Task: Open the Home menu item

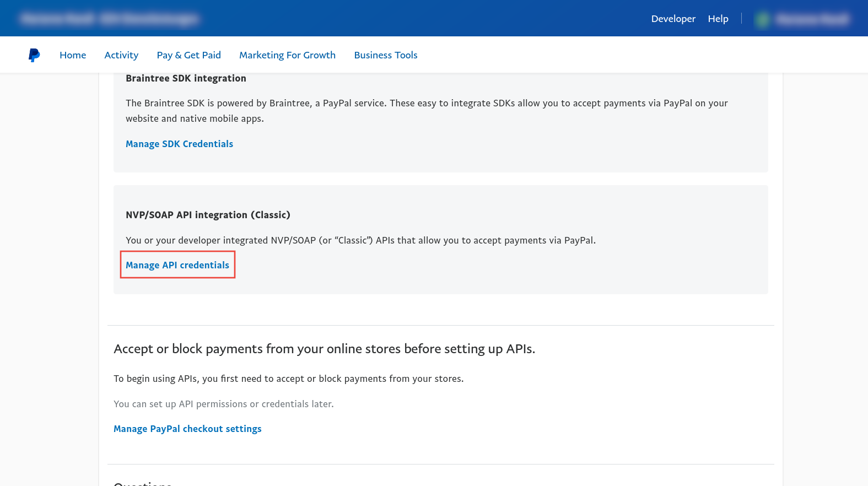Action: pyautogui.click(x=73, y=55)
